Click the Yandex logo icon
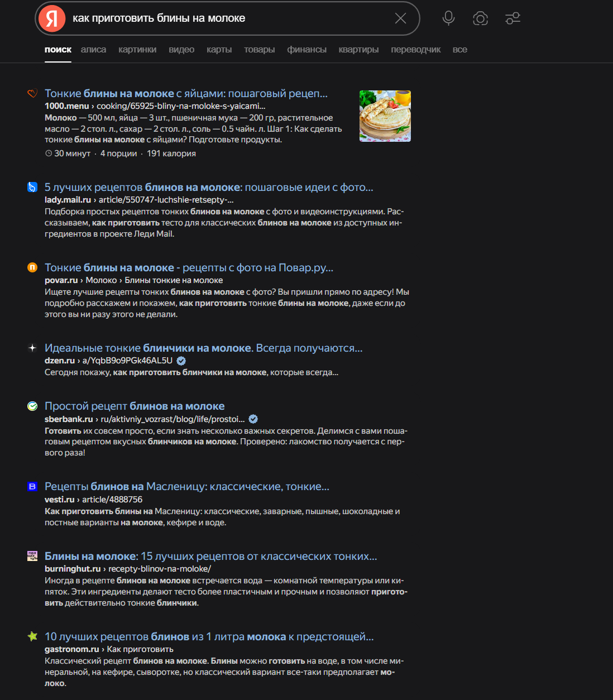Viewport: 613px width, 700px height. pos(52,18)
